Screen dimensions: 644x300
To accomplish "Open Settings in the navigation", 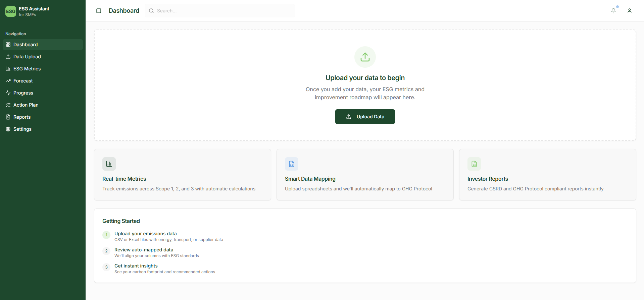I will [43, 129].
